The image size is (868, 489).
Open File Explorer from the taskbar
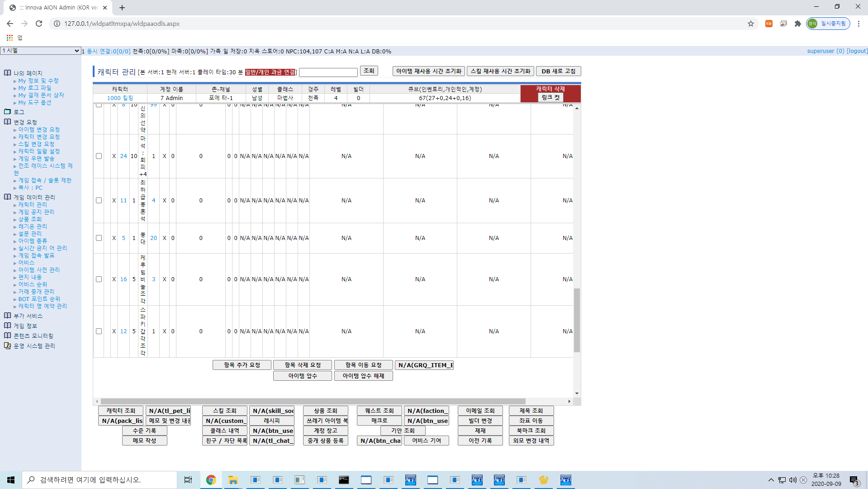point(233,480)
